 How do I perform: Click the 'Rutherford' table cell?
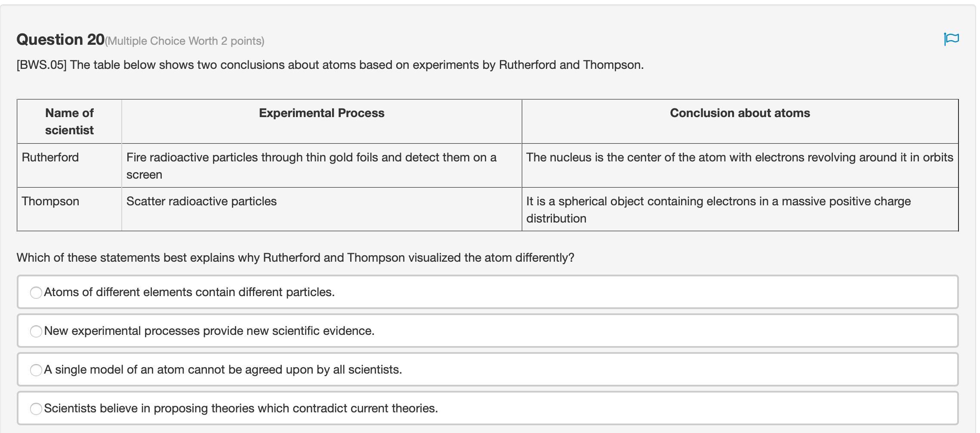[50, 158]
